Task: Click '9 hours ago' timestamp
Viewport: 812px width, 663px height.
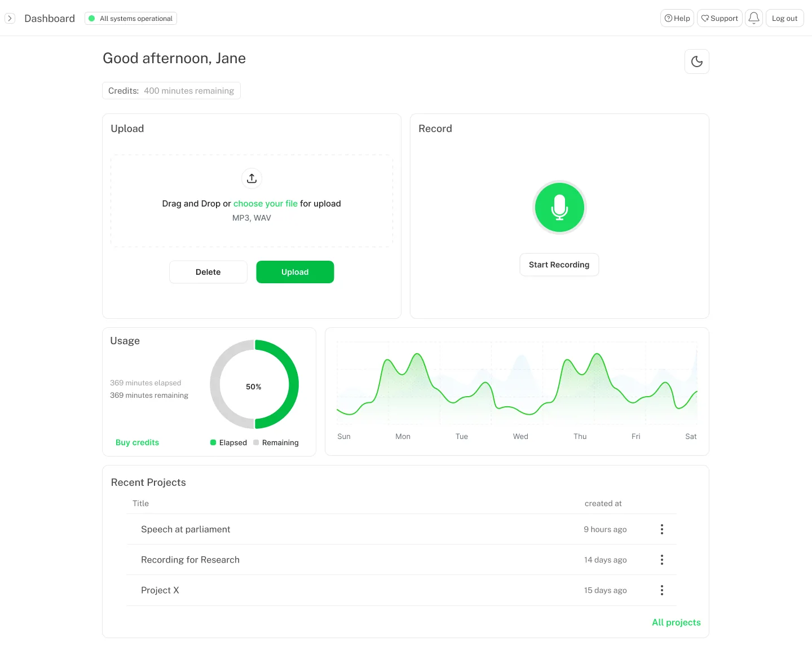Action: [605, 529]
